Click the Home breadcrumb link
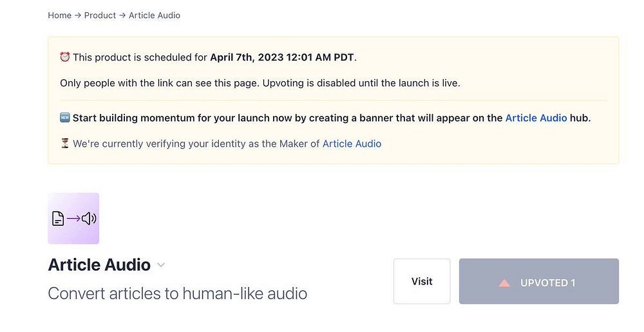 59,15
